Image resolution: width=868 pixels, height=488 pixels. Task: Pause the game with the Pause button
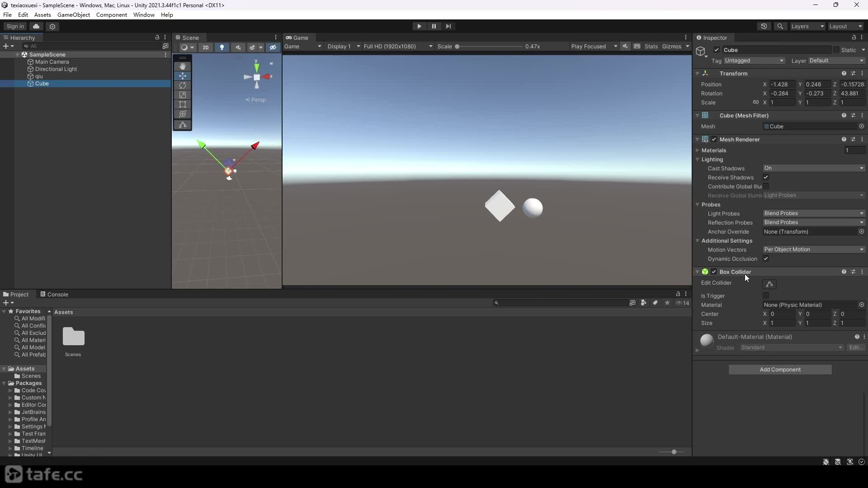click(434, 26)
